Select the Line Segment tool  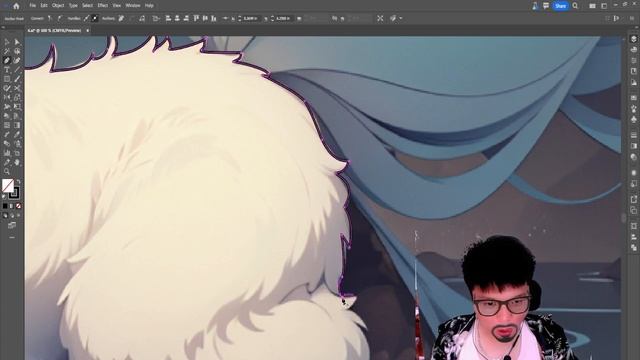[17, 70]
